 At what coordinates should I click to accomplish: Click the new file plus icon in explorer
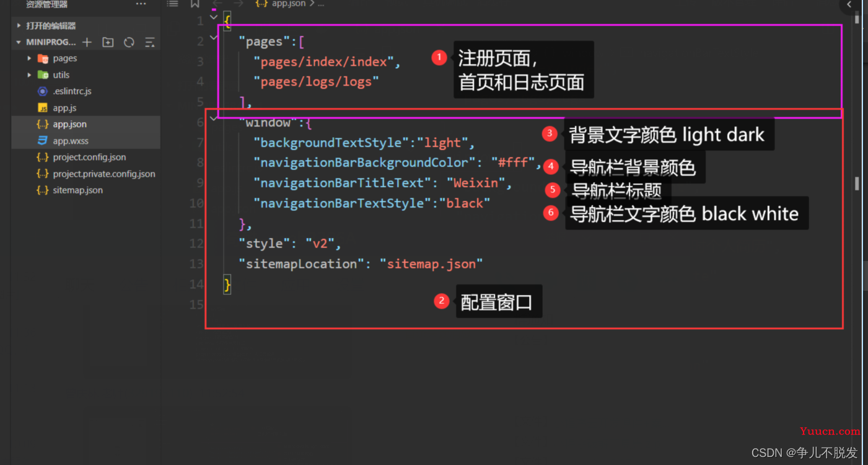coord(87,42)
